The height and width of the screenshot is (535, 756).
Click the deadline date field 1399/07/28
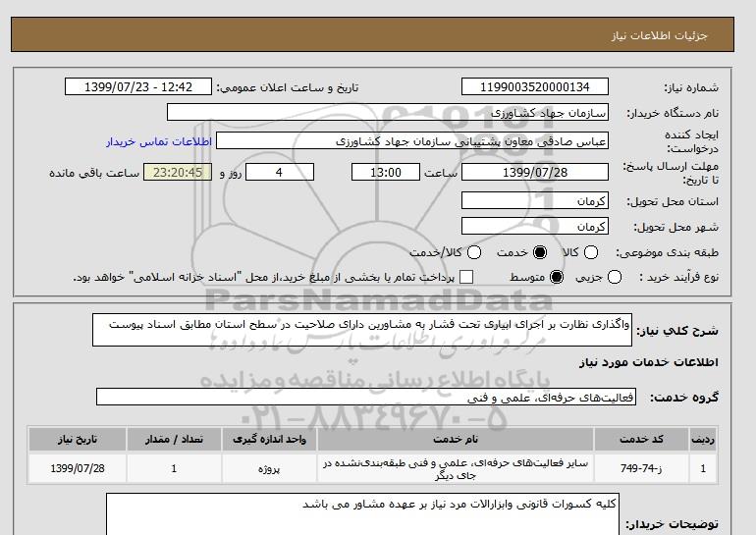coord(535,173)
